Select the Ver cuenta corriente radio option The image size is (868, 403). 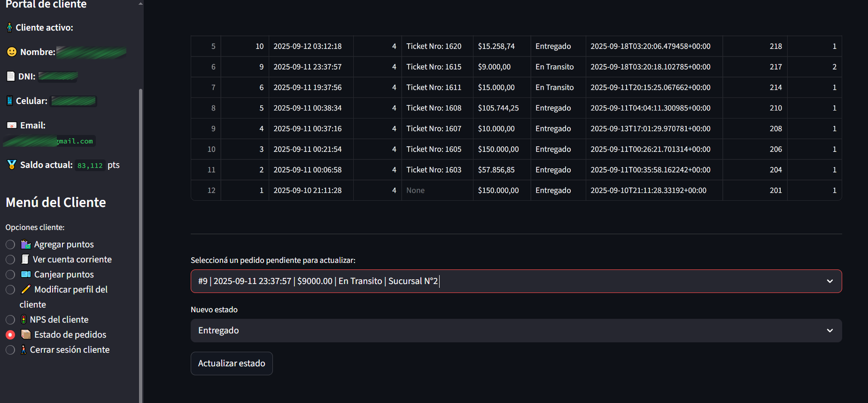(x=10, y=260)
